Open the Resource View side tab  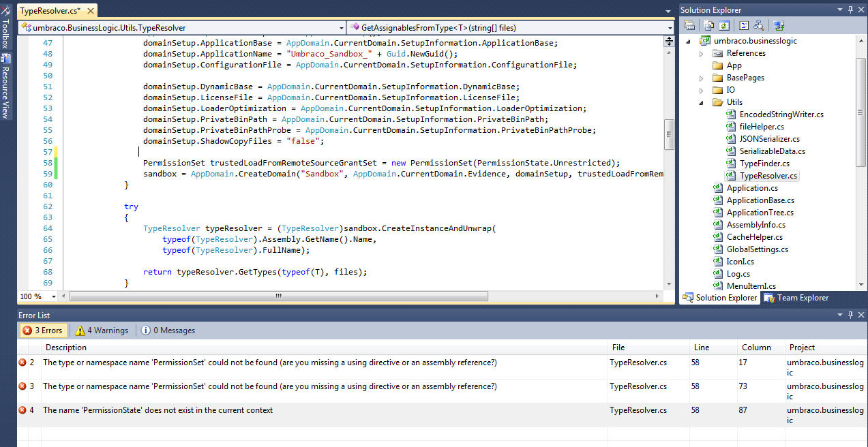tap(5, 87)
